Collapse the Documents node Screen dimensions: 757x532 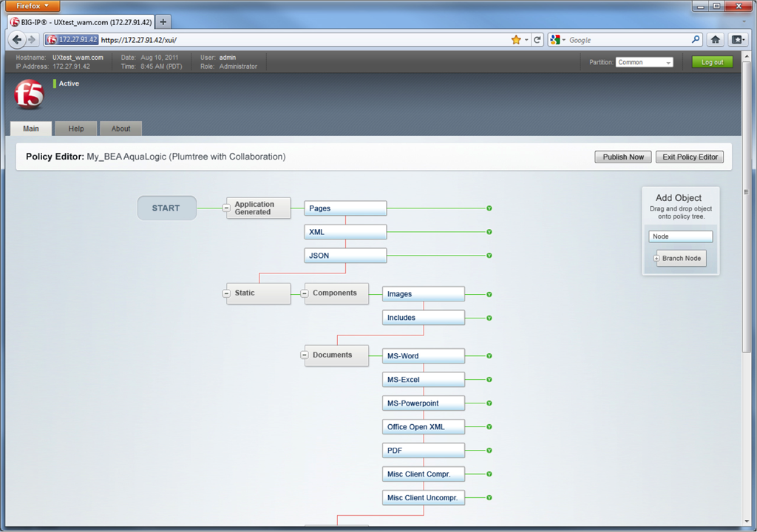pyautogui.click(x=304, y=355)
